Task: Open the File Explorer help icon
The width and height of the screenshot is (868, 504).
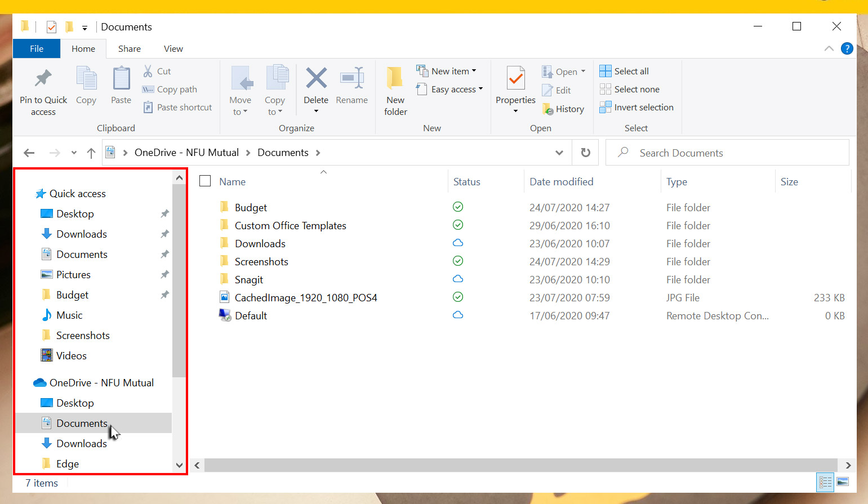Action: (x=847, y=48)
